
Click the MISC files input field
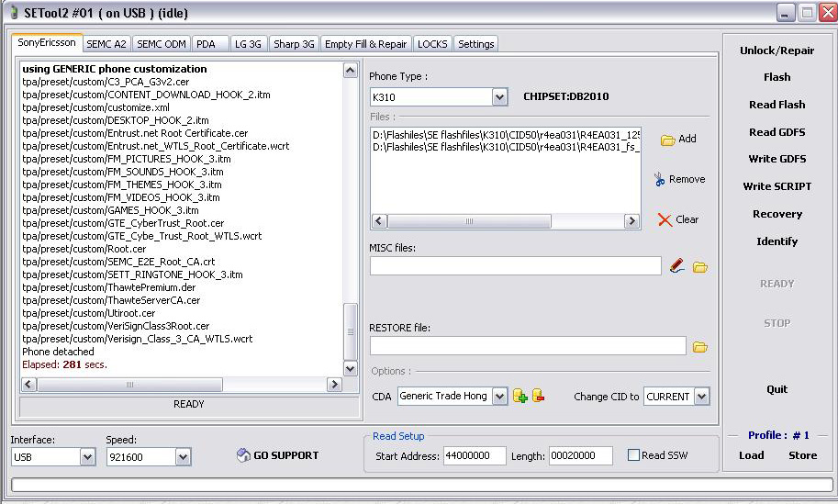tap(516, 265)
